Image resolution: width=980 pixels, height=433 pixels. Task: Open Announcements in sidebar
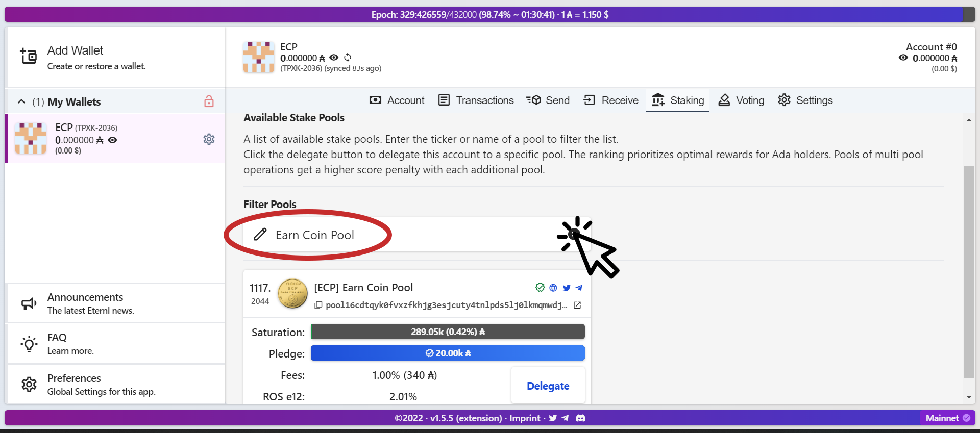[x=115, y=303]
